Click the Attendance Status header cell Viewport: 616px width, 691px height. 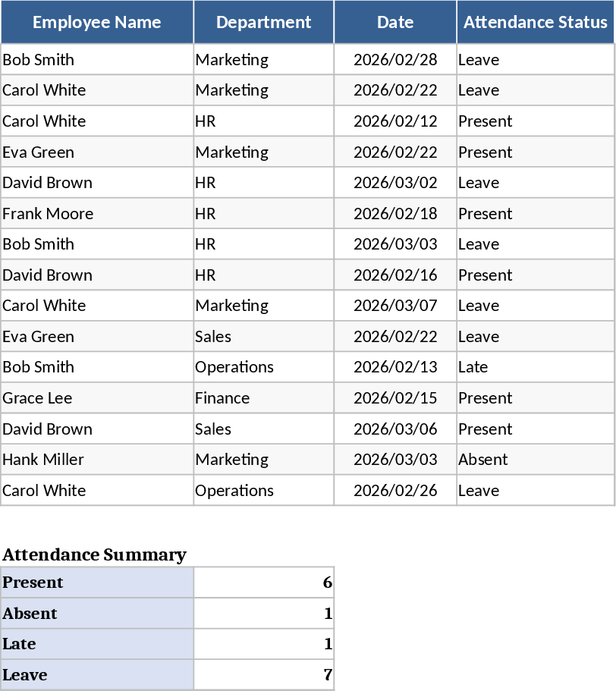[535, 22]
